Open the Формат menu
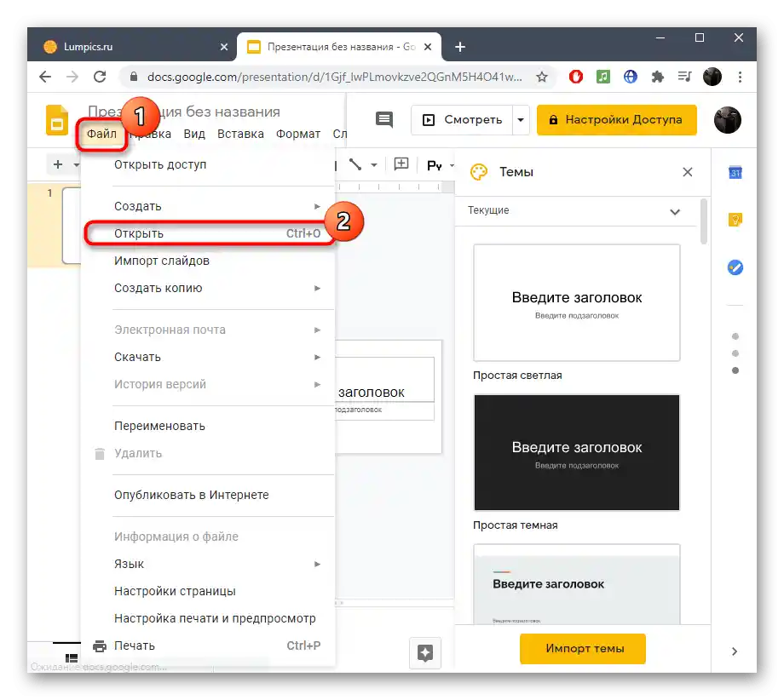This screenshot has width=784, height=700. point(298,134)
